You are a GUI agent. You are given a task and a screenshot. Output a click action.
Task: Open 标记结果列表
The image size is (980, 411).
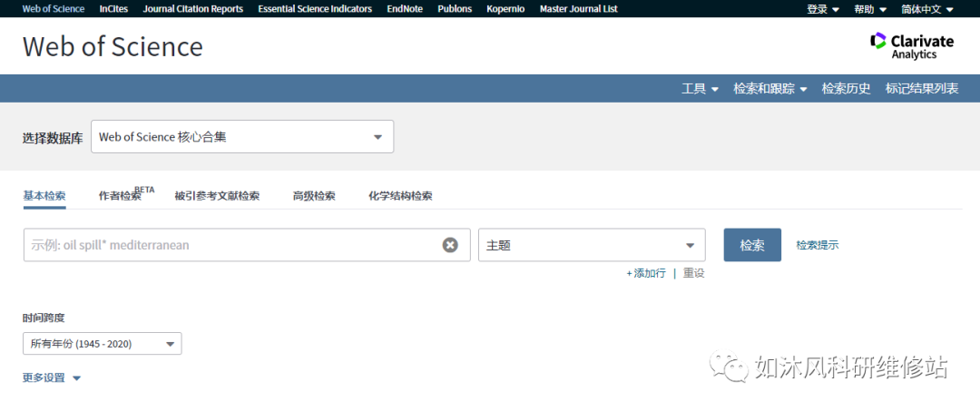(922, 88)
